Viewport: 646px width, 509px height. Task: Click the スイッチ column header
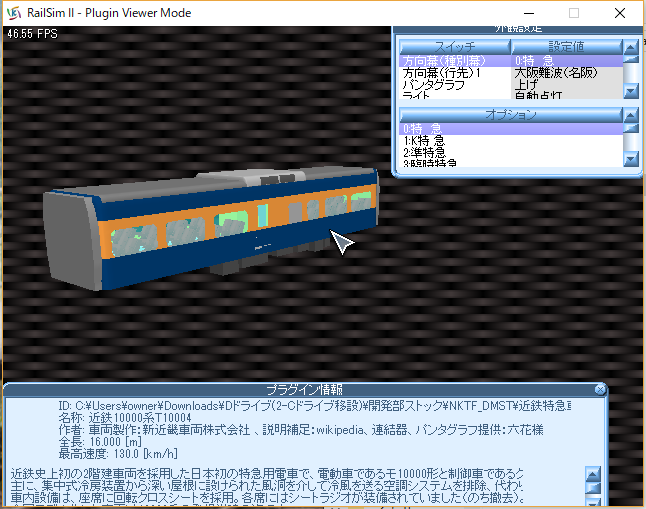(455, 47)
